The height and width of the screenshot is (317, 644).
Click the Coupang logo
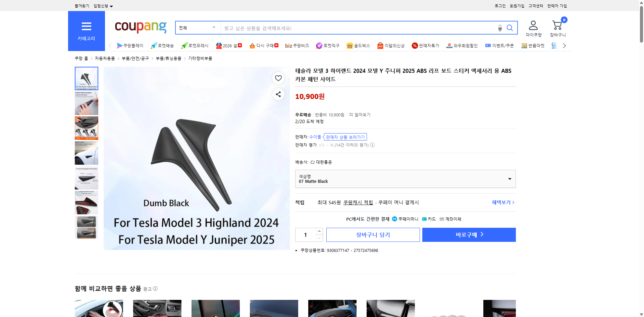(140, 27)
